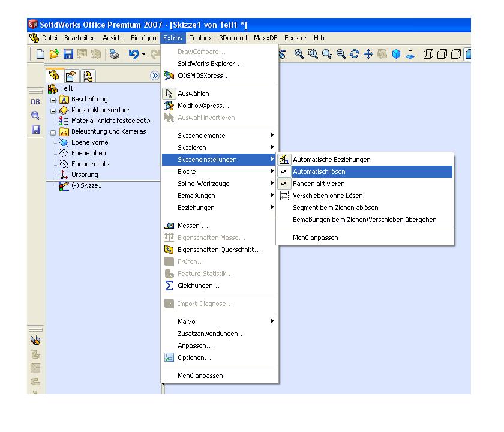The image size is (504, 432).
Task: Open Eigenschaften Querschnitt
Action: [220, 250]
